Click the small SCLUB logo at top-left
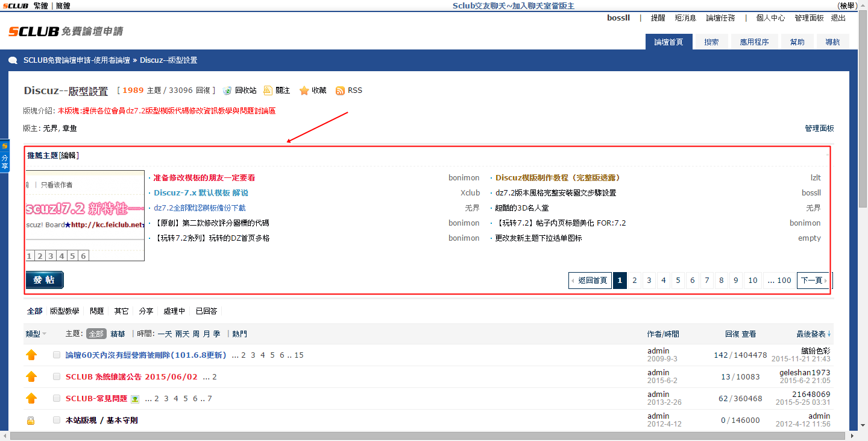Screen dimensions: 868x441 click(15, 5)
